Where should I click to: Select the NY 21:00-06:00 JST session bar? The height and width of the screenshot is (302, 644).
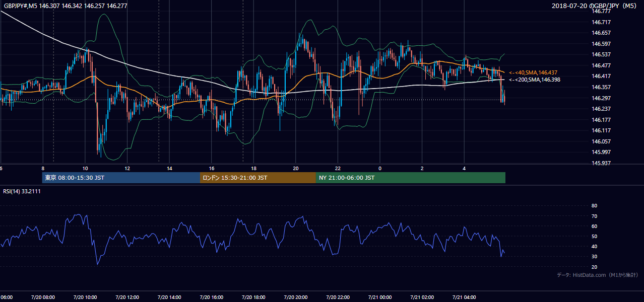coord(411,178)
